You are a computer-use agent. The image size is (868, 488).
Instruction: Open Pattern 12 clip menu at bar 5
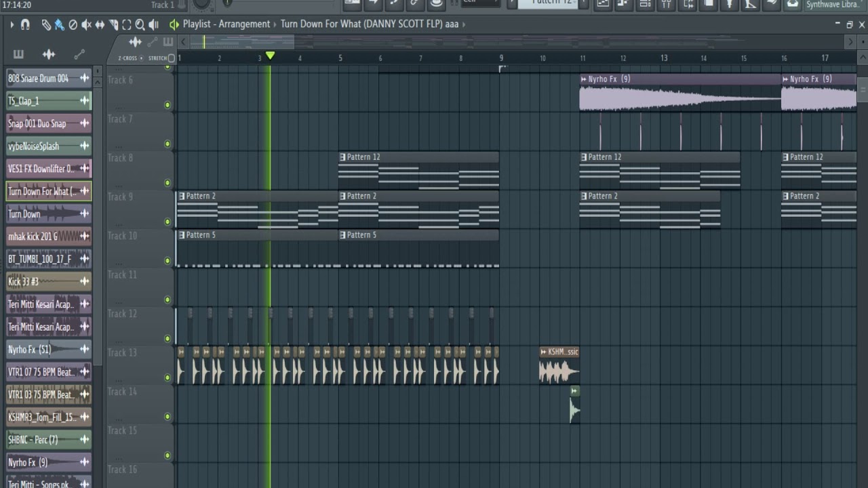[342, 157]
